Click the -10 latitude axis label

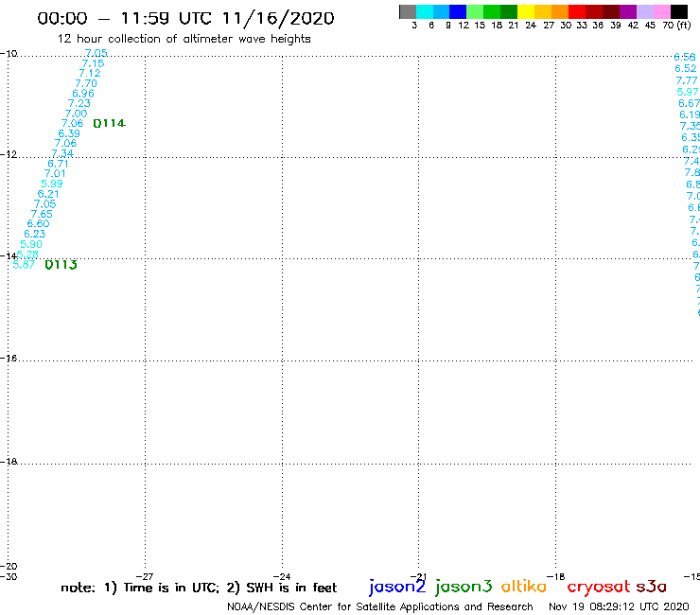tap(9, 54)
